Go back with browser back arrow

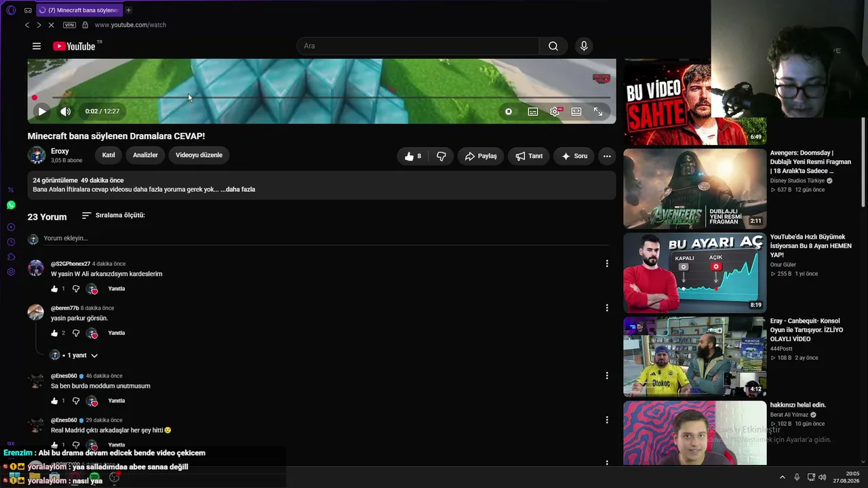click(x=27, y=25)
